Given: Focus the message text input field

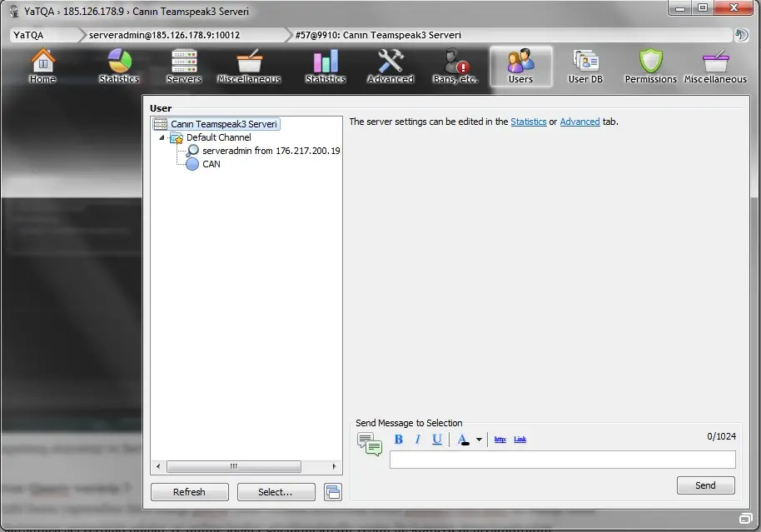Looking at the screenshot, I should coord(563,460).
